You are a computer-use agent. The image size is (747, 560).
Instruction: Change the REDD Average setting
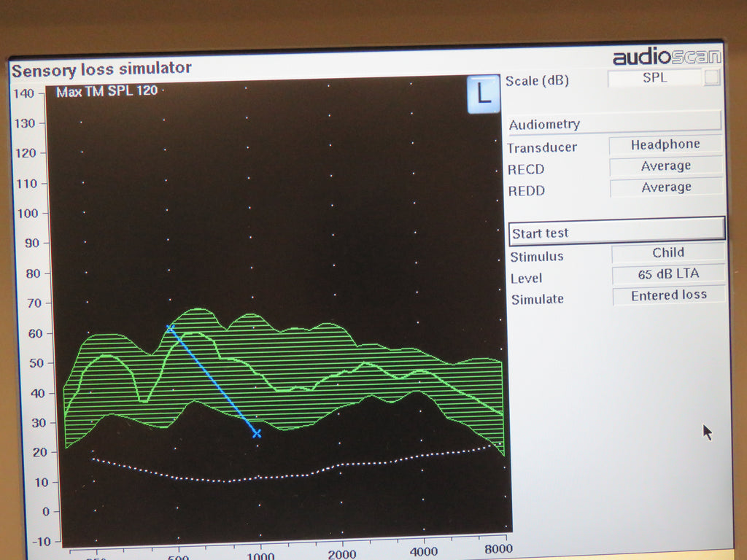click(x=665, y=187)
